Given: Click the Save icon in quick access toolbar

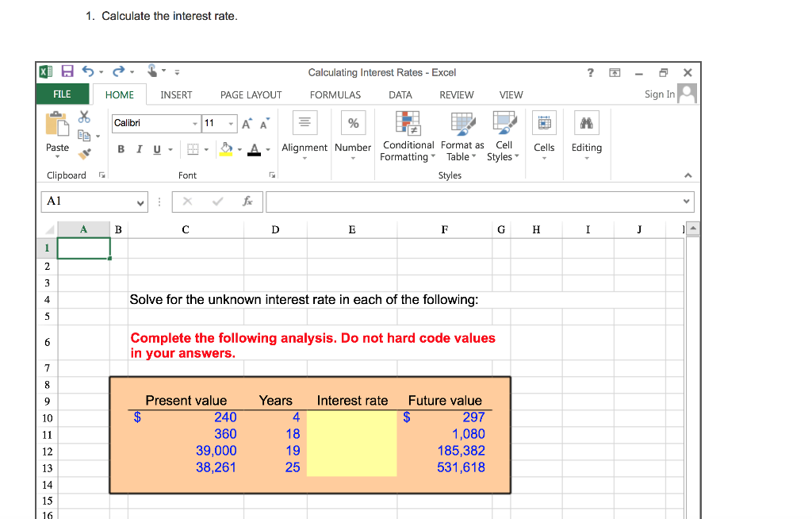Looking at the screenshot, I should [x=67, y=72].
